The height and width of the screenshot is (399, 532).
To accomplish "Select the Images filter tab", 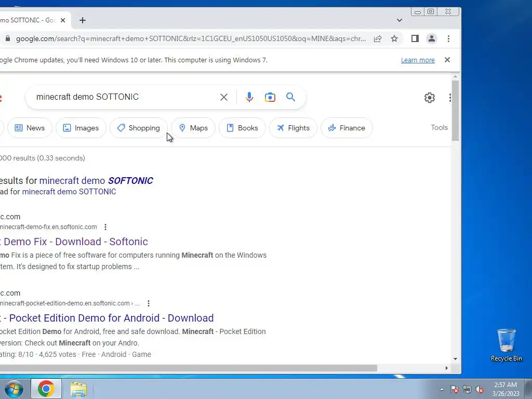I will click(x=81, y=128).
